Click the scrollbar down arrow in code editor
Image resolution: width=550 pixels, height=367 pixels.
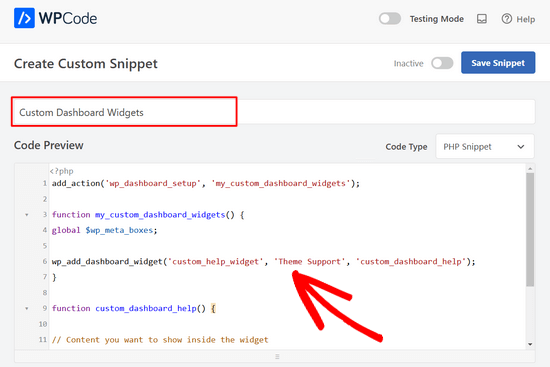[x=530, y=344]
